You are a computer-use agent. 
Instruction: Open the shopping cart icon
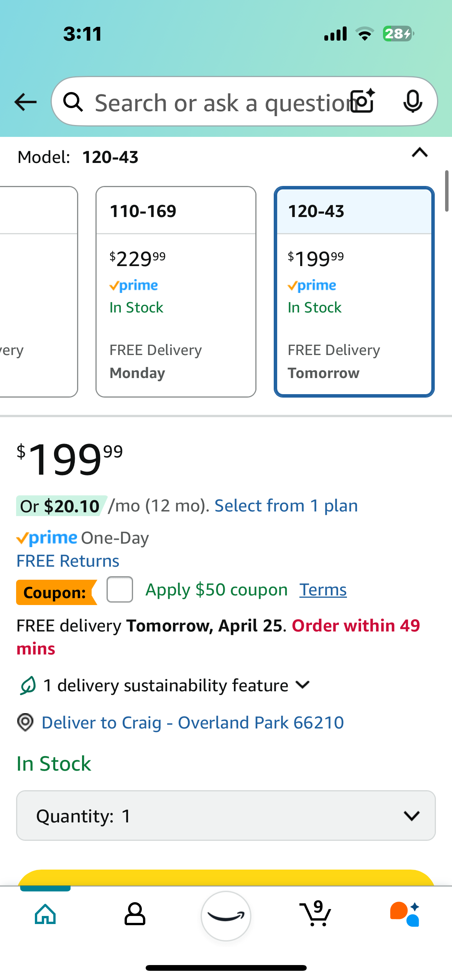[315, 914]
